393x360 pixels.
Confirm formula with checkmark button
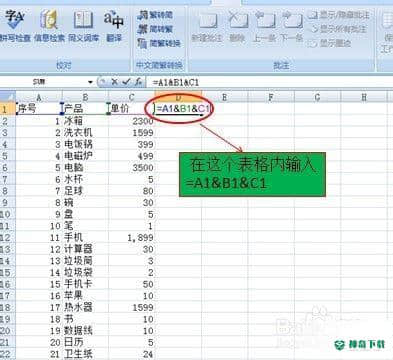click(126, 82)
